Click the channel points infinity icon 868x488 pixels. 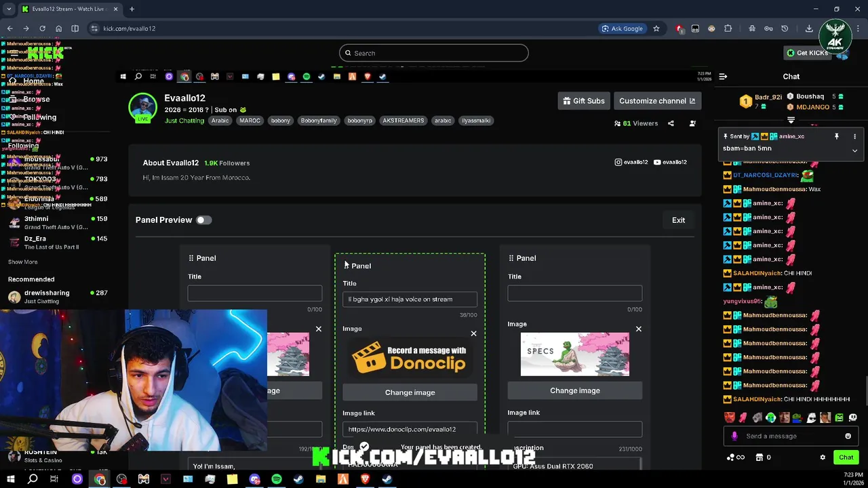[x=736, y=457]
